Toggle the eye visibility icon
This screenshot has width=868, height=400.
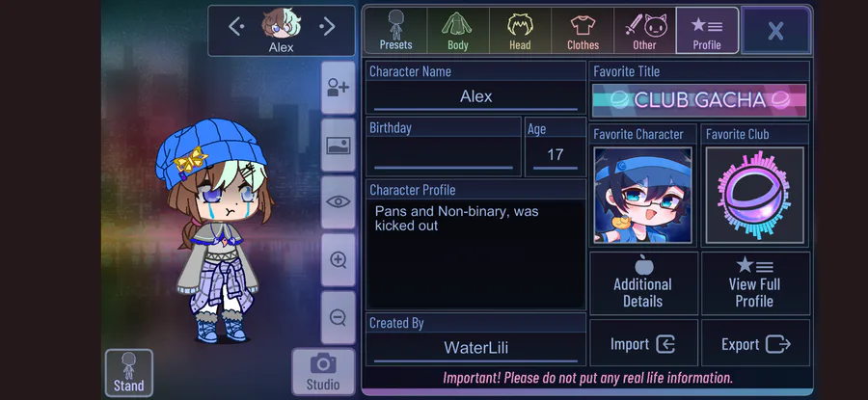(x=338, y=202)
